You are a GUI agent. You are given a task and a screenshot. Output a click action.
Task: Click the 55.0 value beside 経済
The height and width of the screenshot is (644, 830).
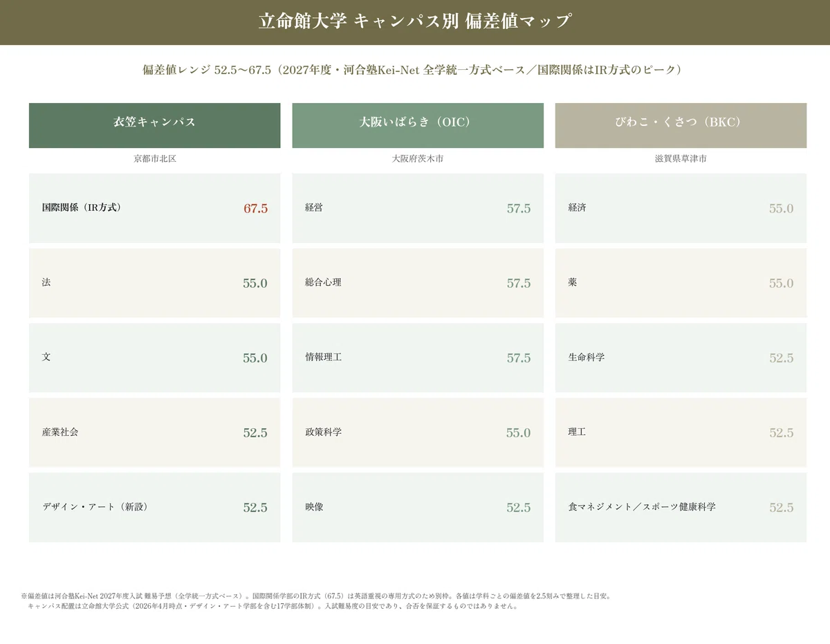point(782,208)
